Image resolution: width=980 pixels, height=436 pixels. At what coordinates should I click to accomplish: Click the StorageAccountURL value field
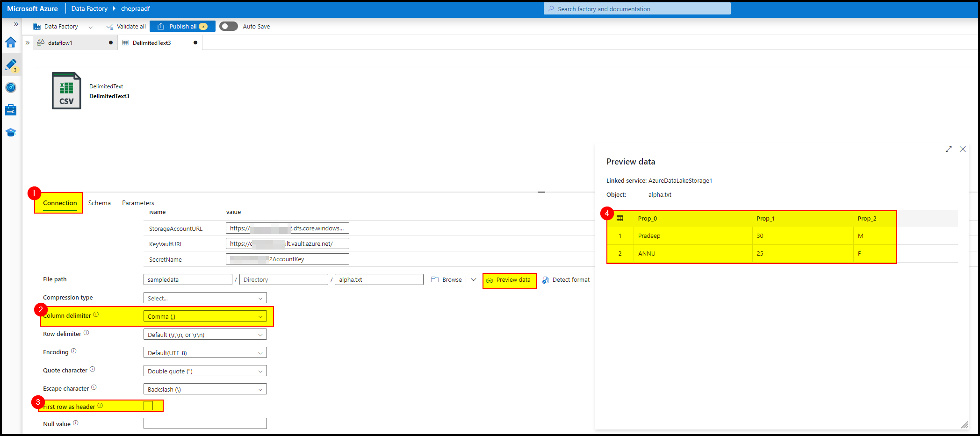pyautogui.click(x=287, y=228)
